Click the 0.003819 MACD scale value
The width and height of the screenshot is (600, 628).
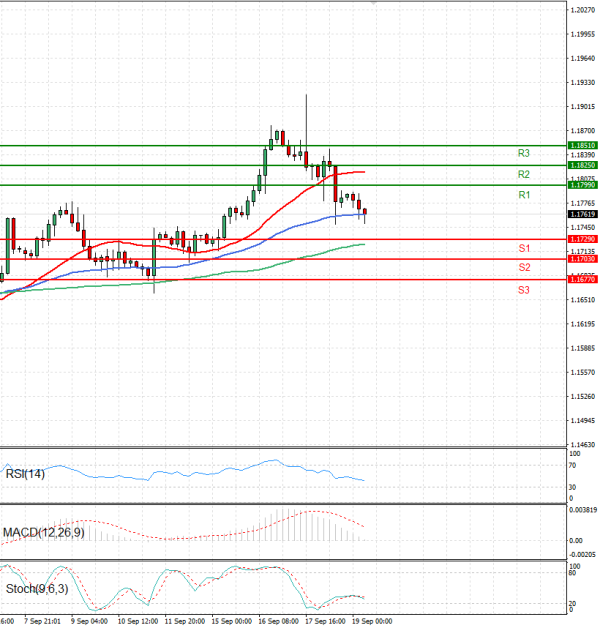(x=583, y=510)
